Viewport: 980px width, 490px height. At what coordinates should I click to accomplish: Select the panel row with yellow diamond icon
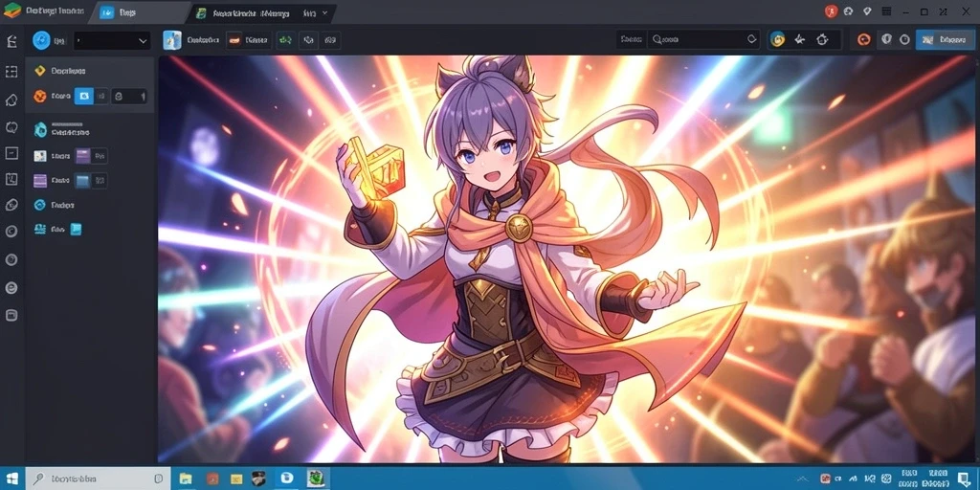[x=89, y=71]
